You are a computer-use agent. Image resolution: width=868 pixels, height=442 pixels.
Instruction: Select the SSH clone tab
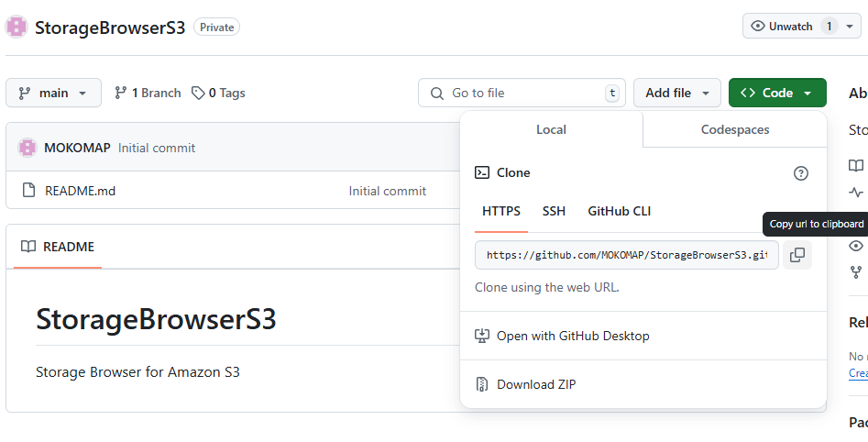[555, 211]
